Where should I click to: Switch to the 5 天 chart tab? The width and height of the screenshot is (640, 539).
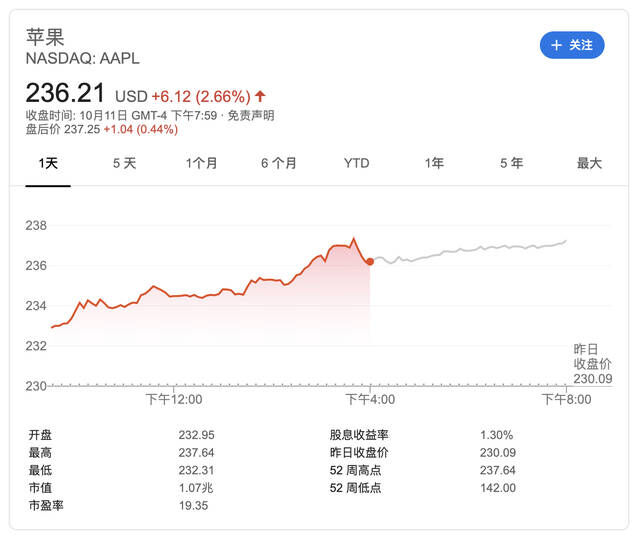(x=124, y=163)
